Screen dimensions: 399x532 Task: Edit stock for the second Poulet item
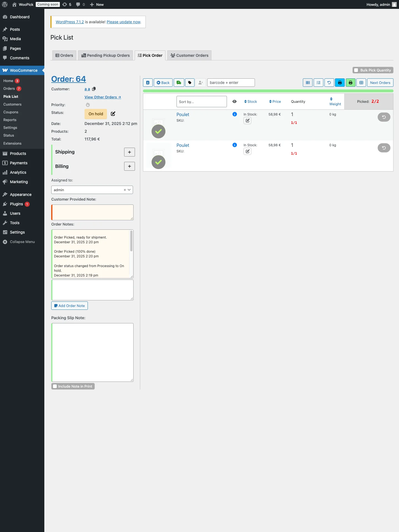[x=247, y=151]
